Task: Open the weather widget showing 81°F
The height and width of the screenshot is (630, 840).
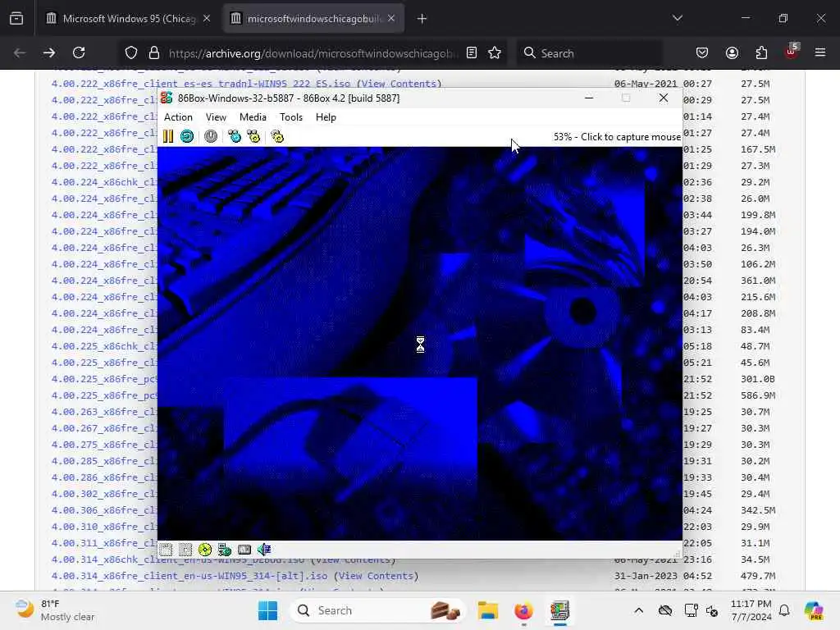Action: 55,610
